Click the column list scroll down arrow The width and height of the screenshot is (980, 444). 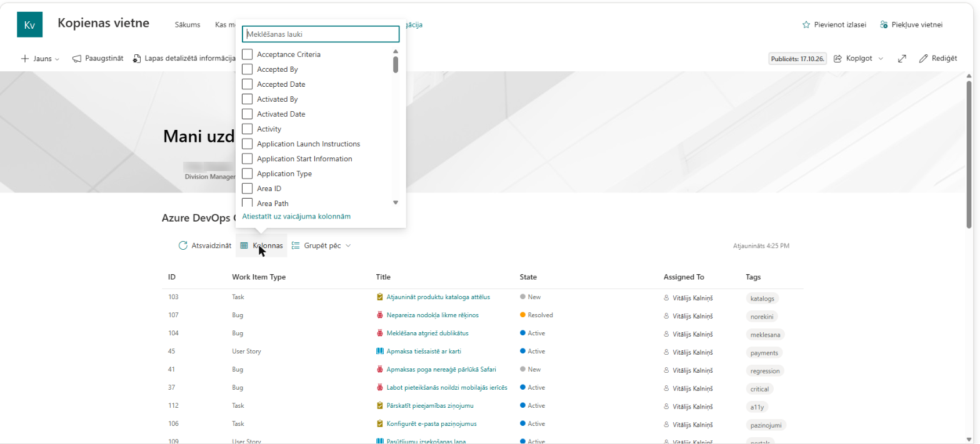tap(395, 202)
